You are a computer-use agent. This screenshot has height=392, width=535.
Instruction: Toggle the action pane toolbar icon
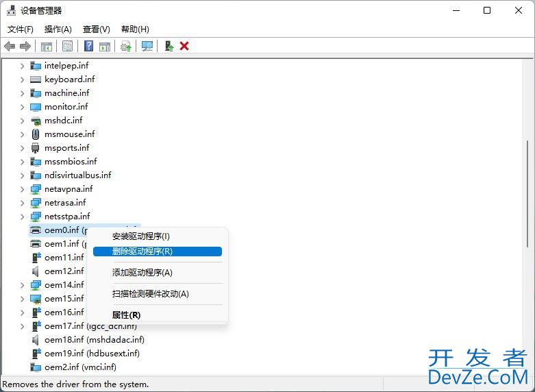pyautogui.click(x=105, y=46)
